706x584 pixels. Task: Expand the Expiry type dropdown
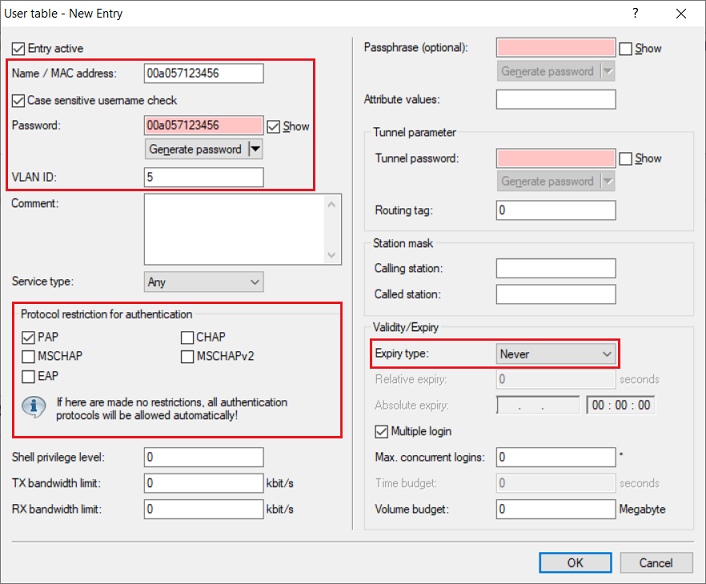pyautogui.click(x=555, y=354)
